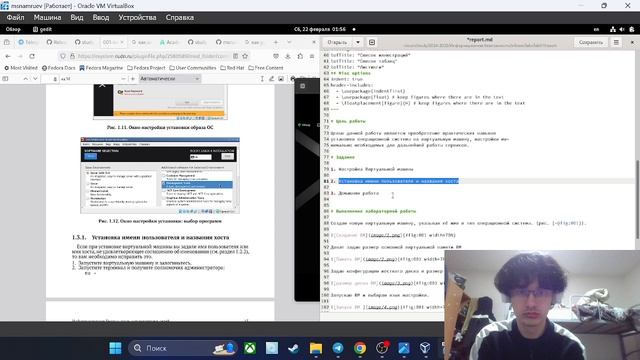Go to next PDF page arrow
Viewport: 640px width, 360px height.
[x=35, y=79]
